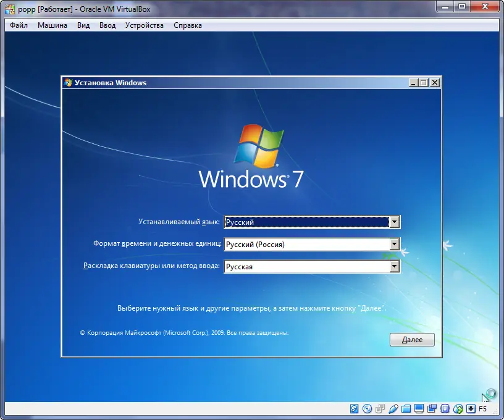Click the display monitor status icon

(419, 409)
